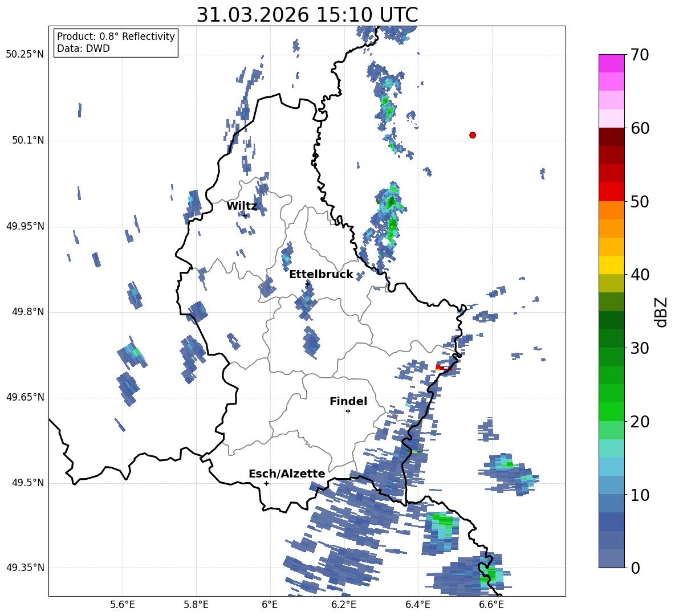Click the 49.5°N latitude label

coord(27,483)
